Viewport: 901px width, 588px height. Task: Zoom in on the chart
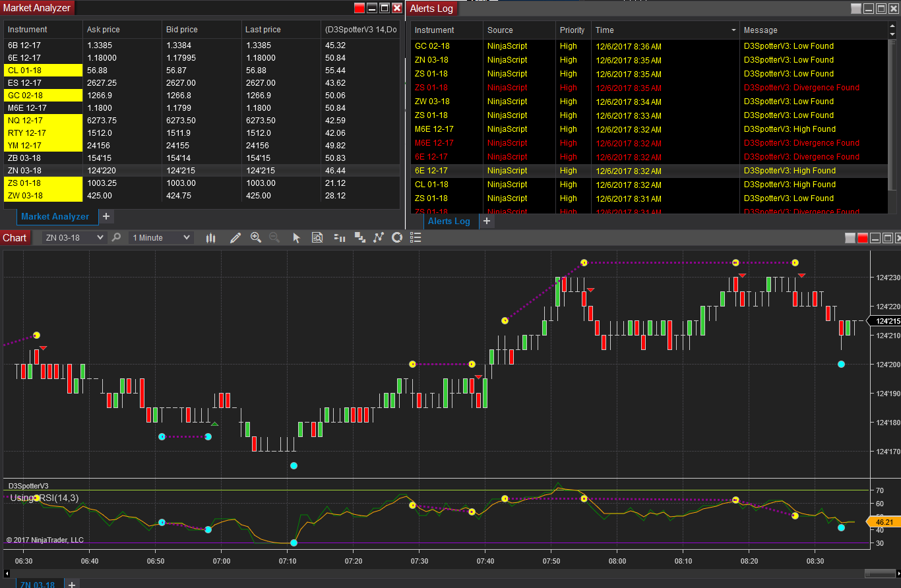pyautogui.click(x=256, y=237)
